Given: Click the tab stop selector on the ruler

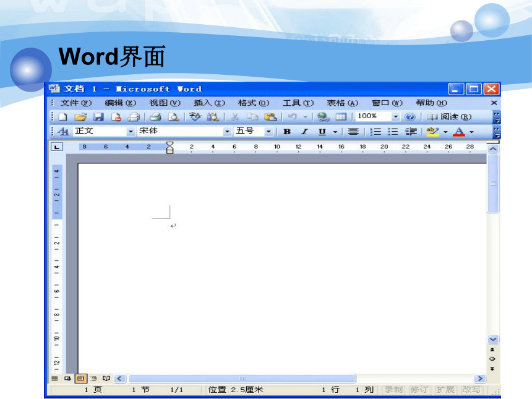Looking at the screenshot, I should 57,147.
